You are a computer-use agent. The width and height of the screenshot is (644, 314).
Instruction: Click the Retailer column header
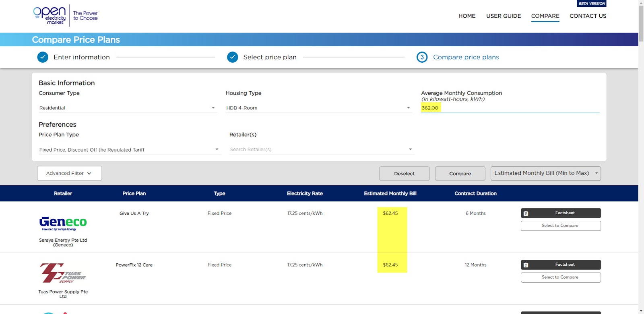pyautogui.click(x=63, y=193)
